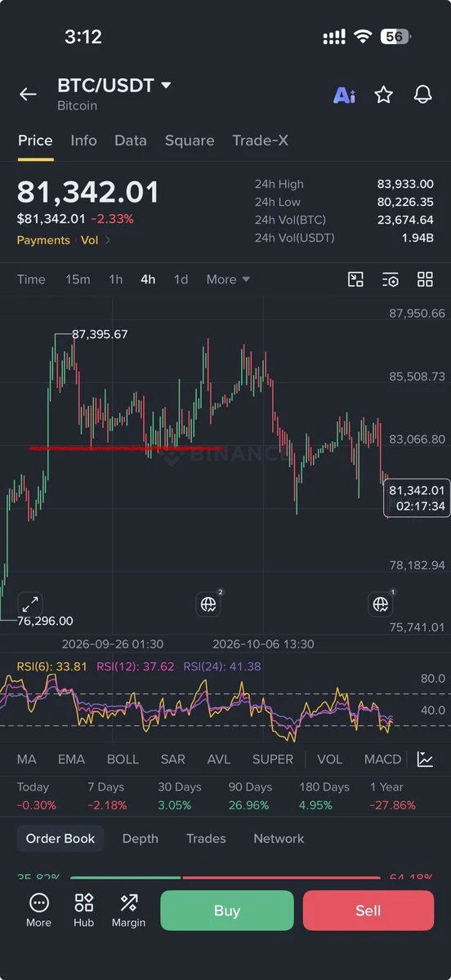Expand chart to fullscreen

coord(30,604)
